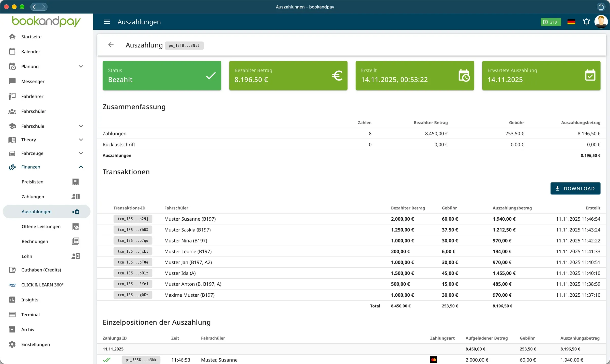Click the Insights chart icon
Screen dimensions: 610x364
point(12,300)
